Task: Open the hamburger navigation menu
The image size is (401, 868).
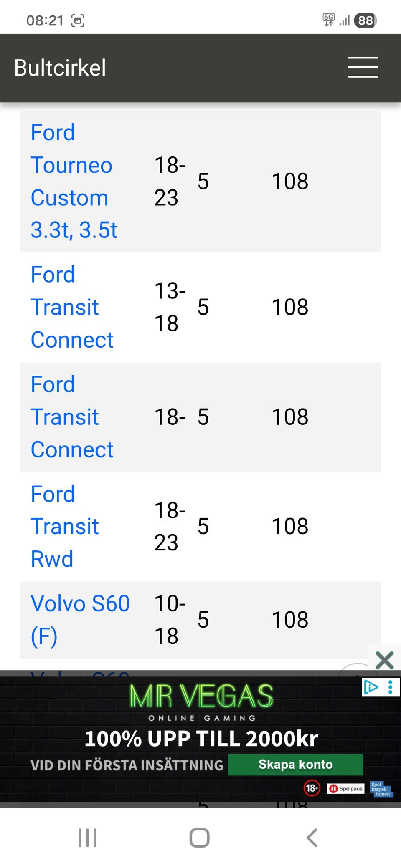Action: click(363, 67)
